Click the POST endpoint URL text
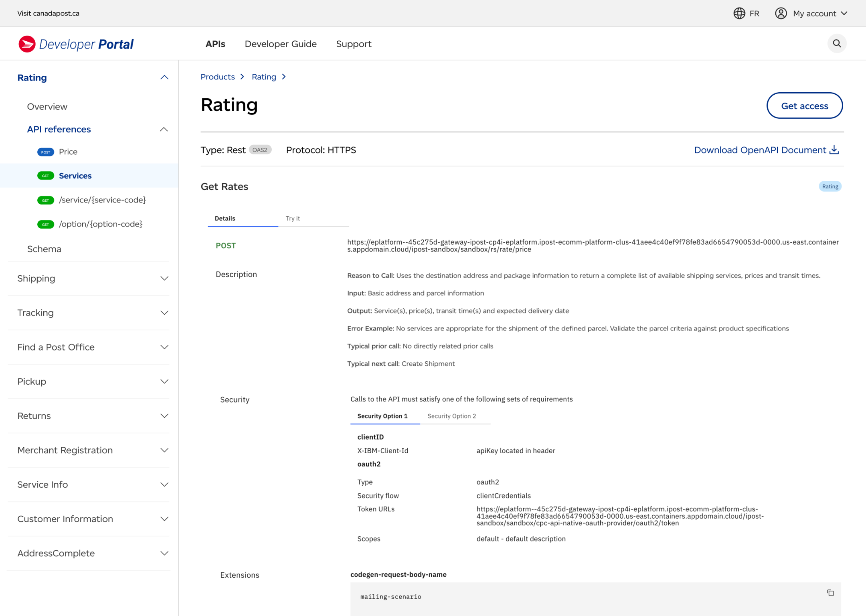Viewport: 866px width, 616px height. (593, 245)
